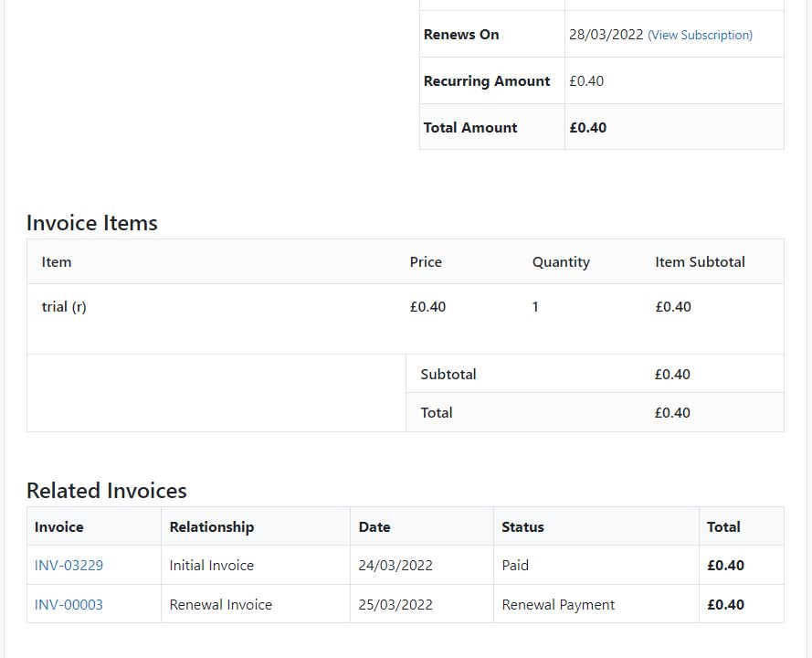Open invoice INV-00003
812x658 pixels.
coord(69,605)
